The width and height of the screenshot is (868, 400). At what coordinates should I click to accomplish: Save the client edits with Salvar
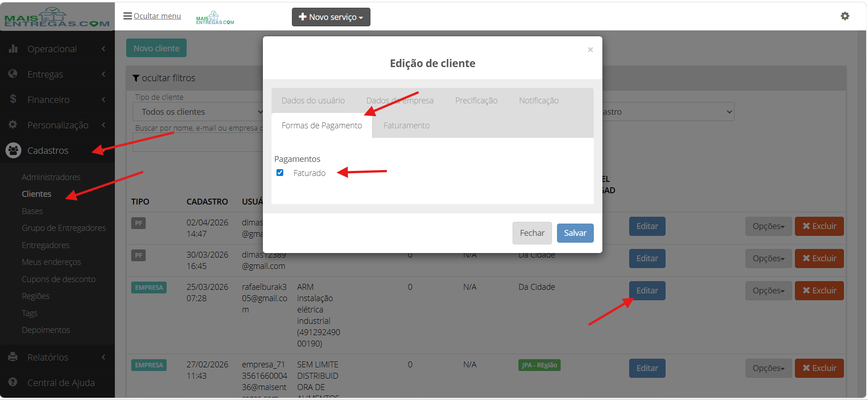(x=575, y=233)
